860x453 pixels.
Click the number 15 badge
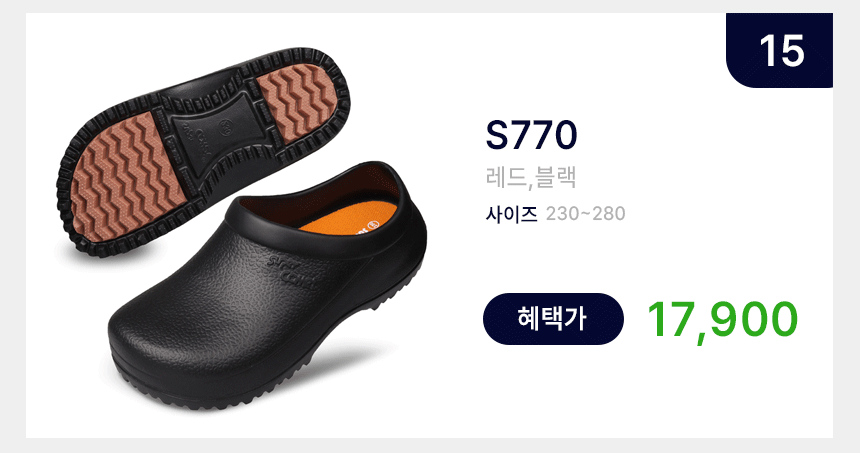[x=779, y=50]
